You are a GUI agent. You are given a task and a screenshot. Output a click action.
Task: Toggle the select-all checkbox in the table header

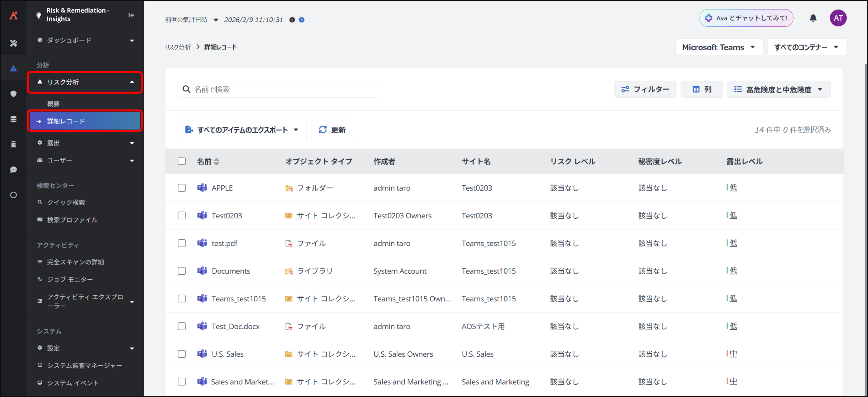[182, 161]
